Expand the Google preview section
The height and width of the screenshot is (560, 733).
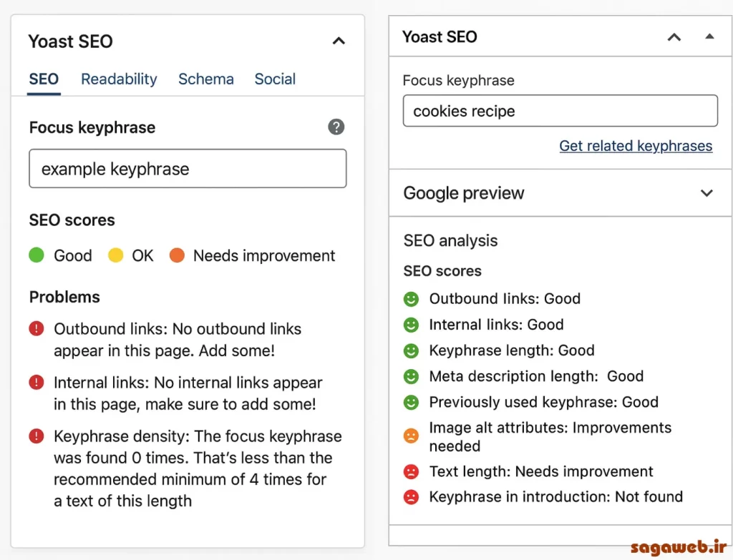[x=707, y=193]
